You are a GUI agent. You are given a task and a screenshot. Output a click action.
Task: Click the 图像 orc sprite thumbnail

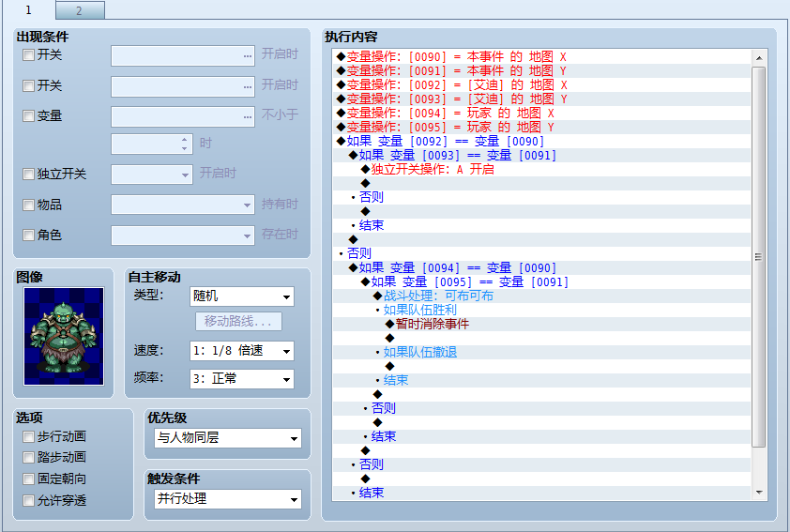[x=64, y=336]
